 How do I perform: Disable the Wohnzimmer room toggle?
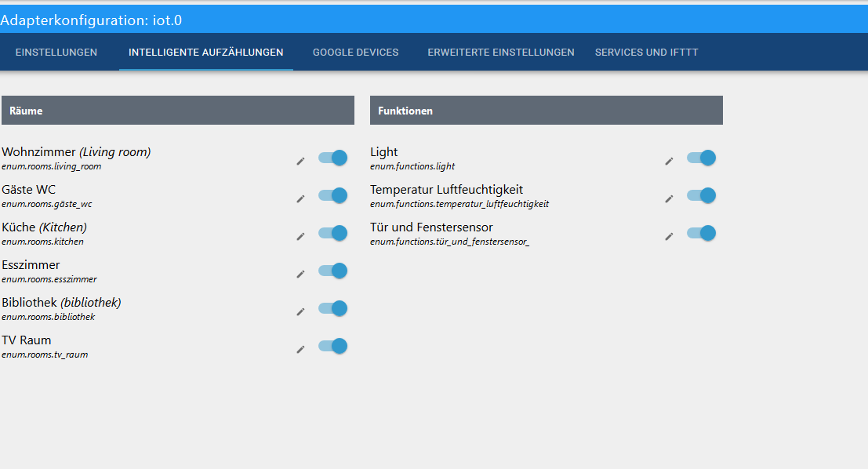coord(332,158)
